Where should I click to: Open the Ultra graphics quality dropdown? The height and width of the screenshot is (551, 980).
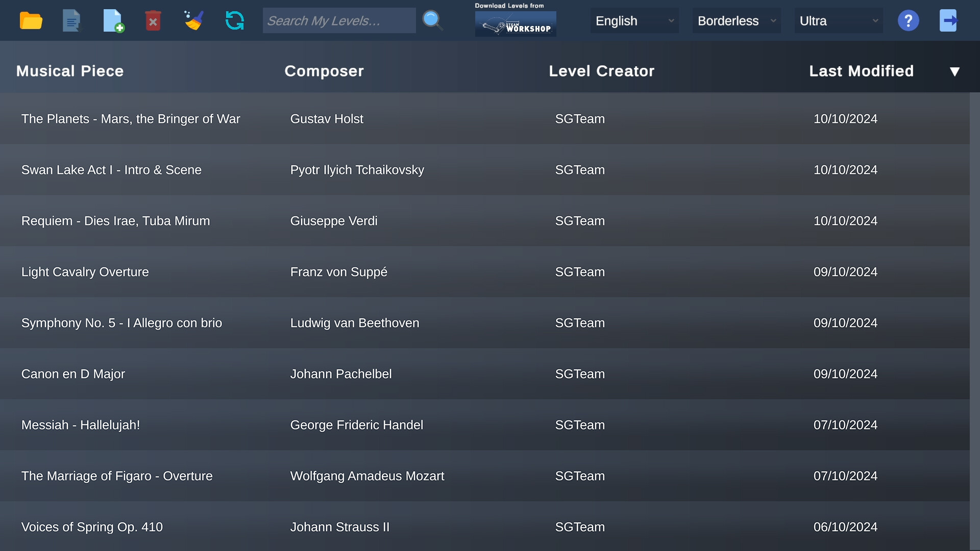pyautogui.click(x=838, y=20)
